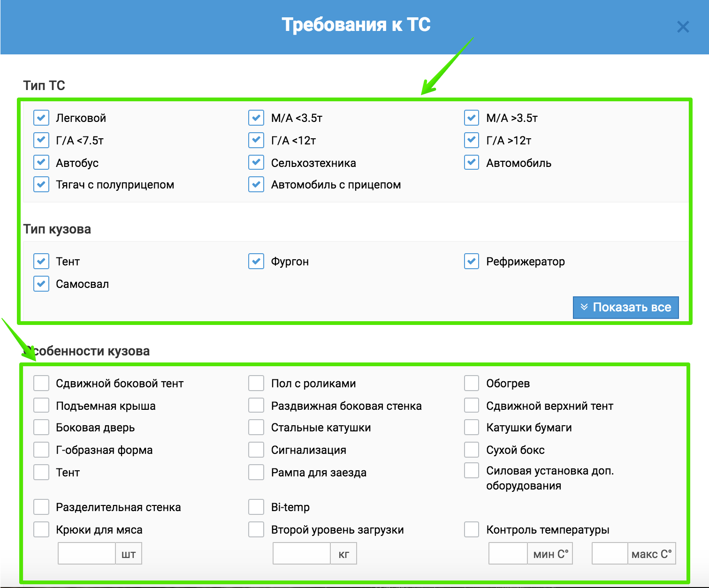Check the Подъемная крыша box
The image size is (709, 588).
point(41,406)
